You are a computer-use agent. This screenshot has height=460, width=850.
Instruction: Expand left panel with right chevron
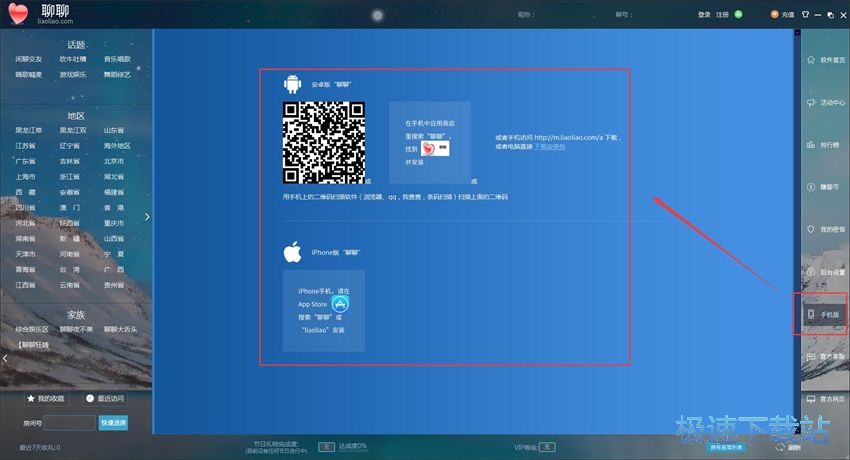pos(147,217)
